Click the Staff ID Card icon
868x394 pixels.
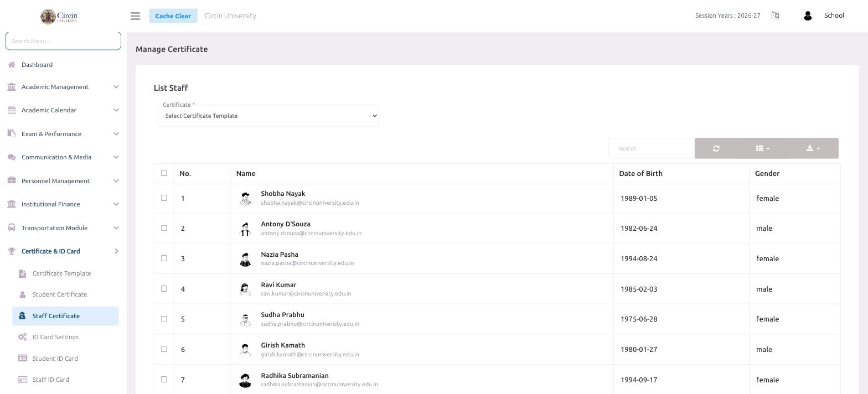coord(22,380)
